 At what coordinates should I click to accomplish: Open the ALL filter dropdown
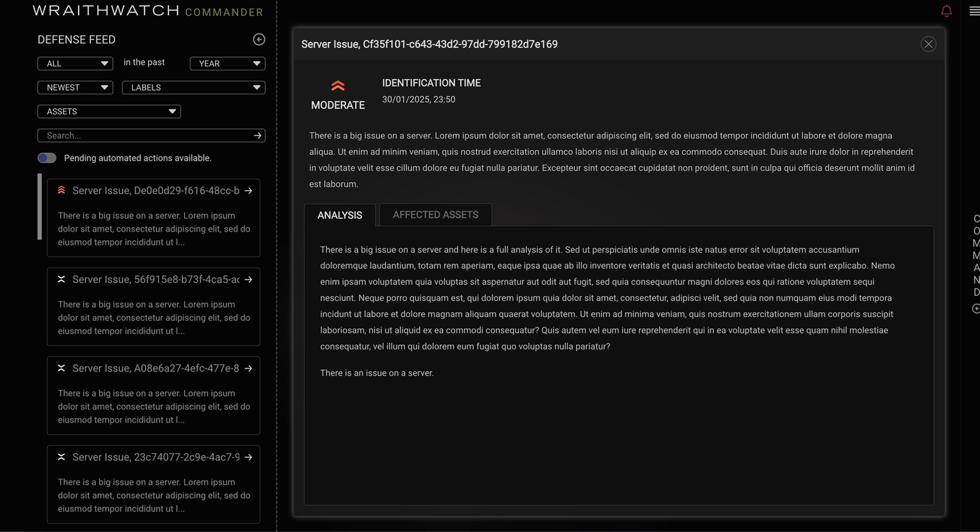(x=75, y=63)
